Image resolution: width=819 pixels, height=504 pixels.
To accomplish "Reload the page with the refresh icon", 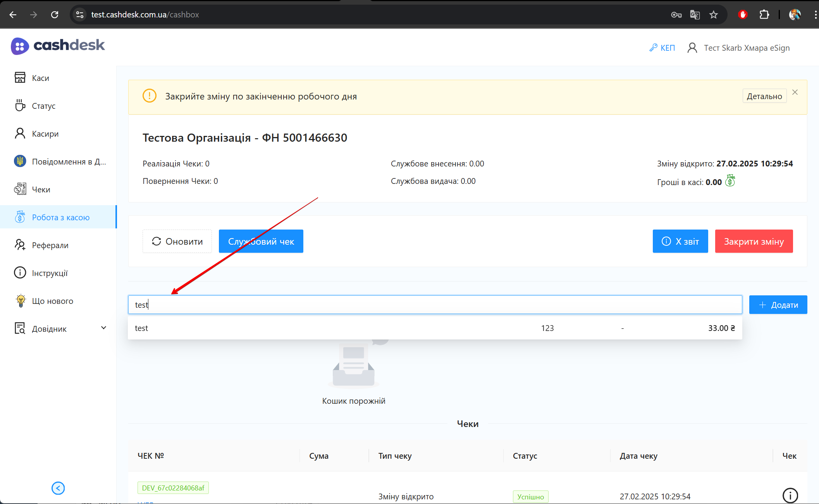I will [55, 15].
